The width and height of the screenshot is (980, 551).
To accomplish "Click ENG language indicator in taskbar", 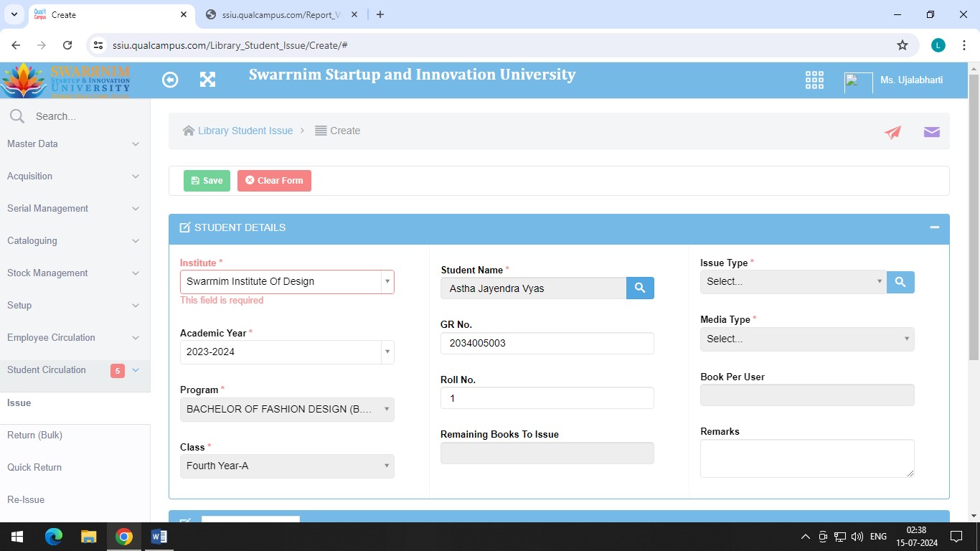I will pyautogui.click(x=878, y=537).
